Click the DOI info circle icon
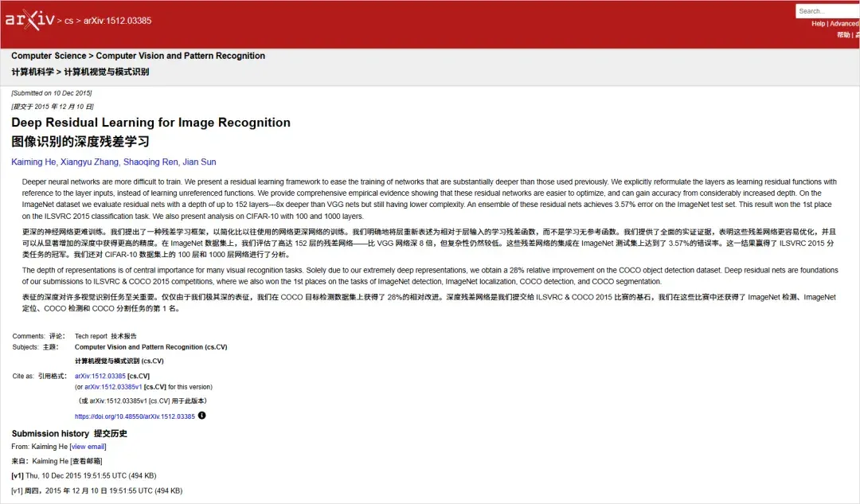This screenshot has height=504, width=860. tap(201, 416)
